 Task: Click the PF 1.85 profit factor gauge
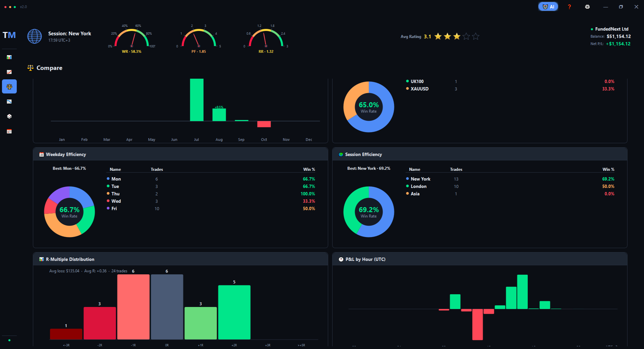(199, 39)
